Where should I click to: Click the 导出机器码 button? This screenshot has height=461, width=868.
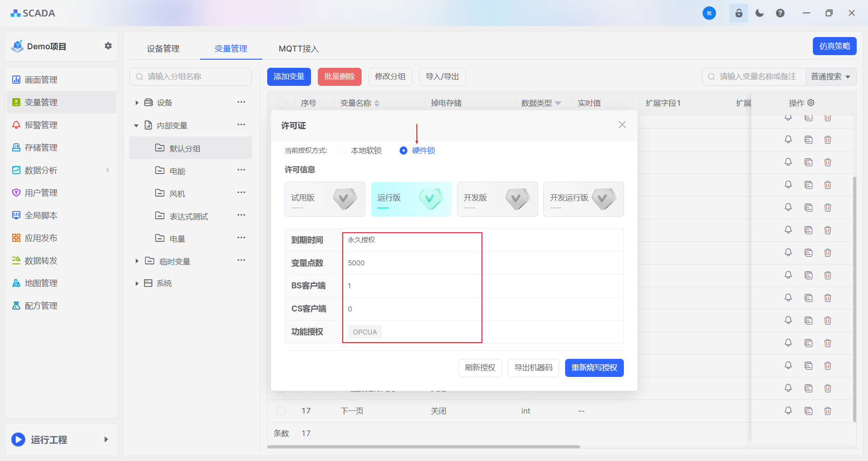click(x=533, y=367)
